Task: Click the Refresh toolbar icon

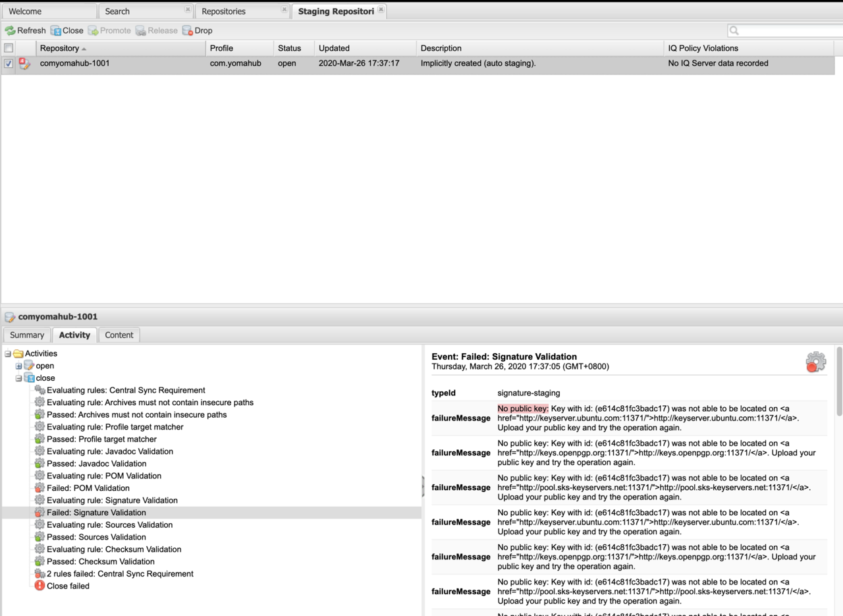Action: (10, 30)
